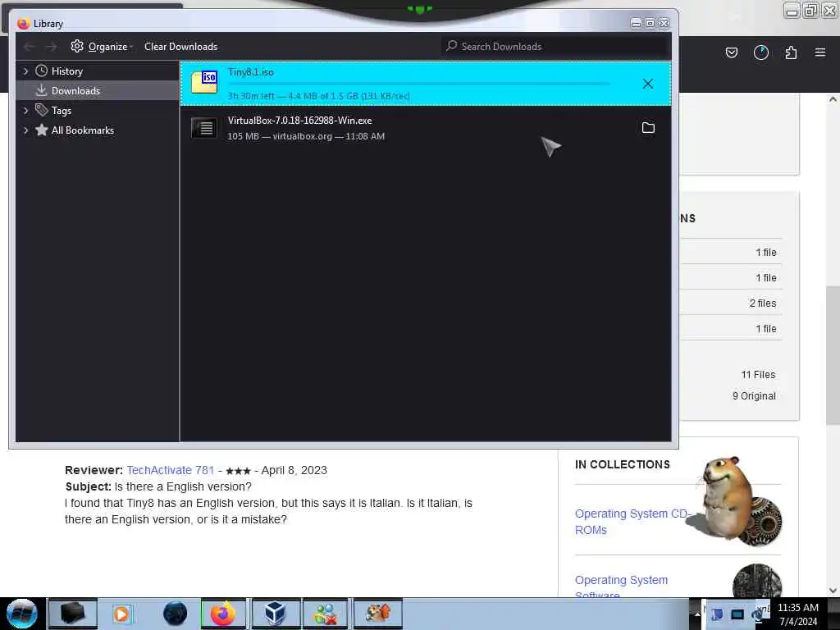Screen dimensions: 840x630
Task: Click the Tiny8.1.iso download progress bar
Action: 419,84
